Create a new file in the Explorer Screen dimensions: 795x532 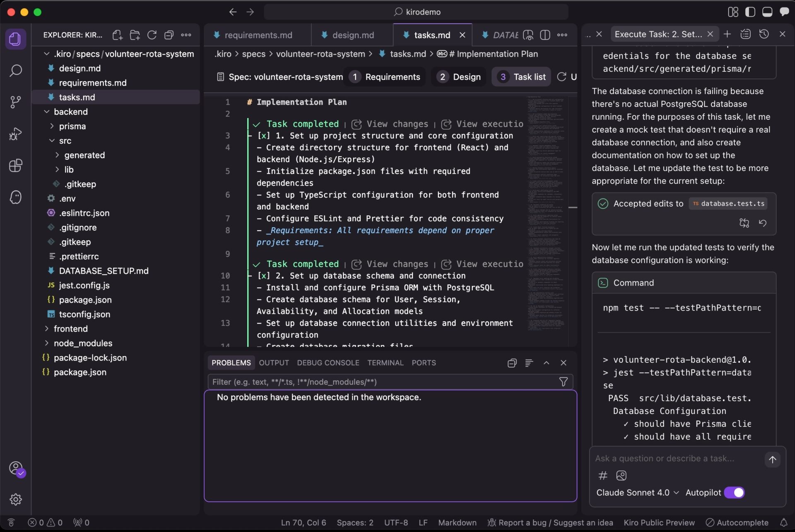(117, 35)
